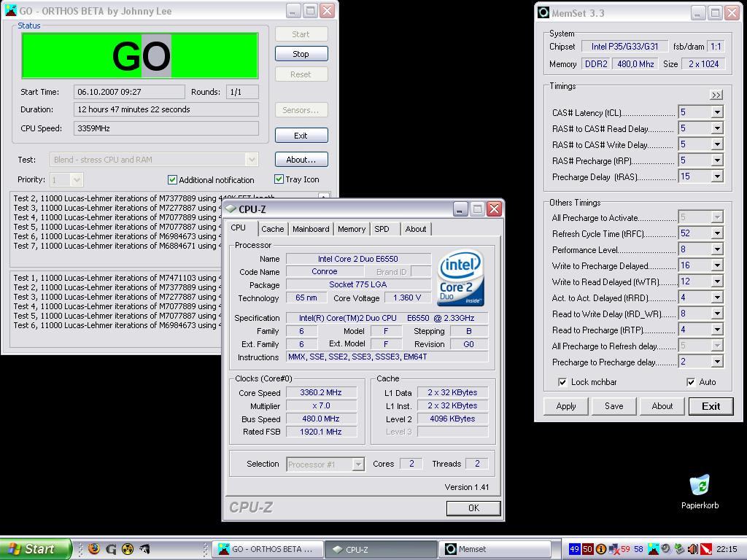Toggle the Tray Icon checkbox in Orthos
This screenshot has width=747, height=560.
pos(279,179)
